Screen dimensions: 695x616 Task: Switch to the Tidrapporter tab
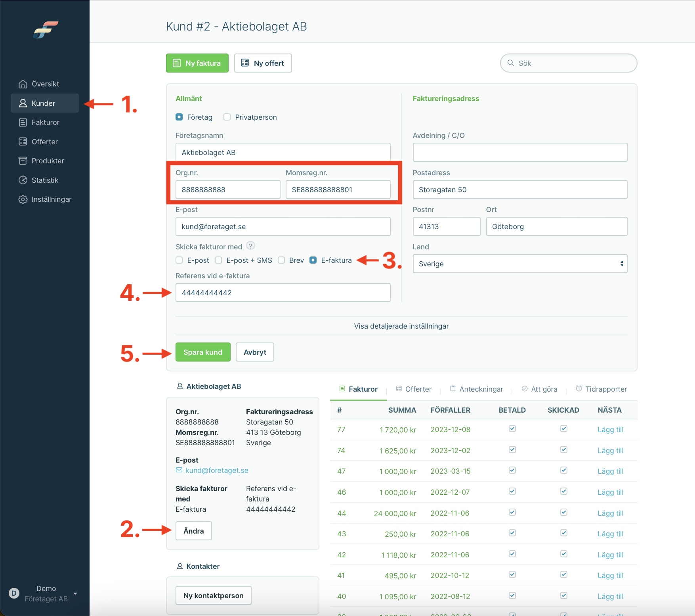click(x=601, y=389)
